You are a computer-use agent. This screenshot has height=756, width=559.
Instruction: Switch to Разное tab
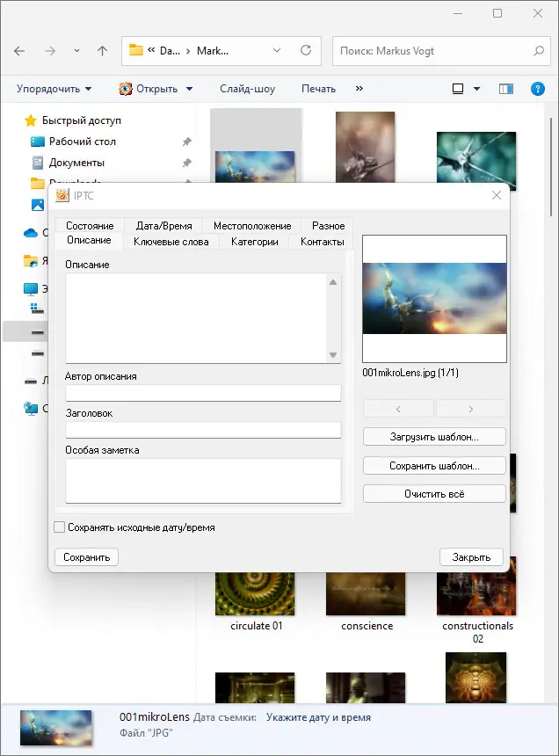tap(328, 226)
